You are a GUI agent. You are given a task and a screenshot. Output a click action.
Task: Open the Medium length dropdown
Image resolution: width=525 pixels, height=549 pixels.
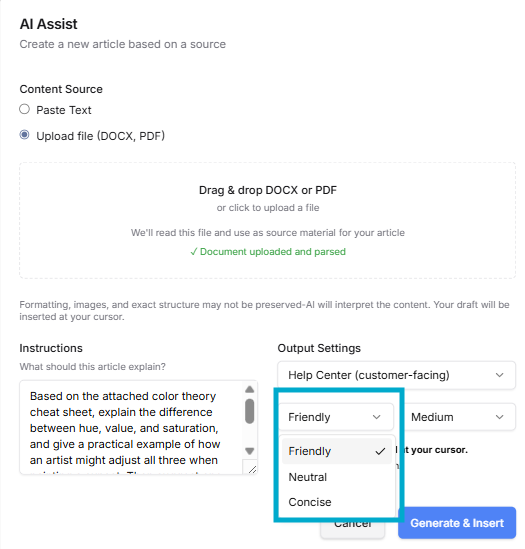[x=459, y=417]
